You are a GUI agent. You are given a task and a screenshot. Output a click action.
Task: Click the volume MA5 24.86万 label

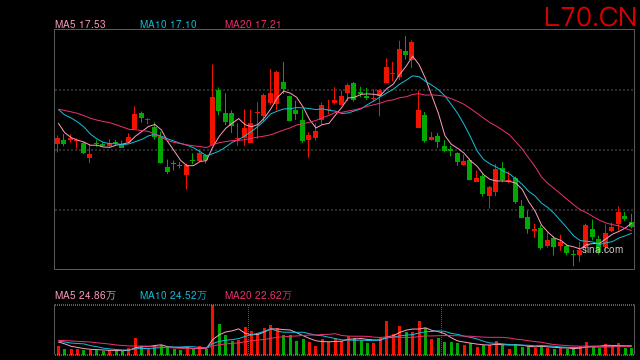coord(85,295)
